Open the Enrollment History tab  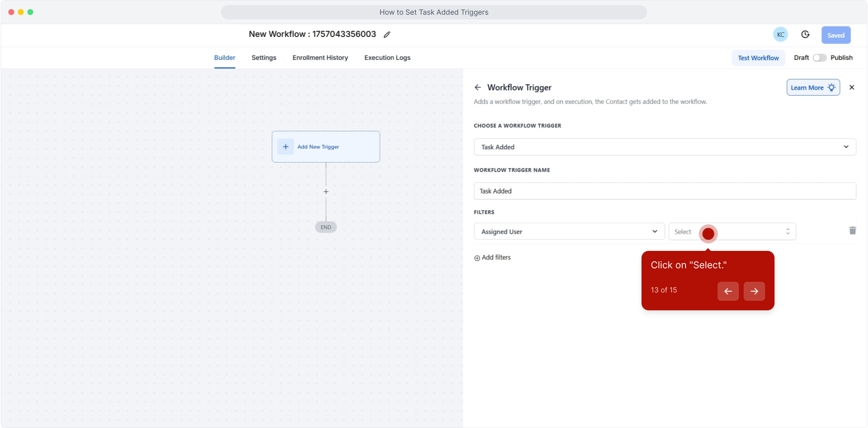click(320, 58)
